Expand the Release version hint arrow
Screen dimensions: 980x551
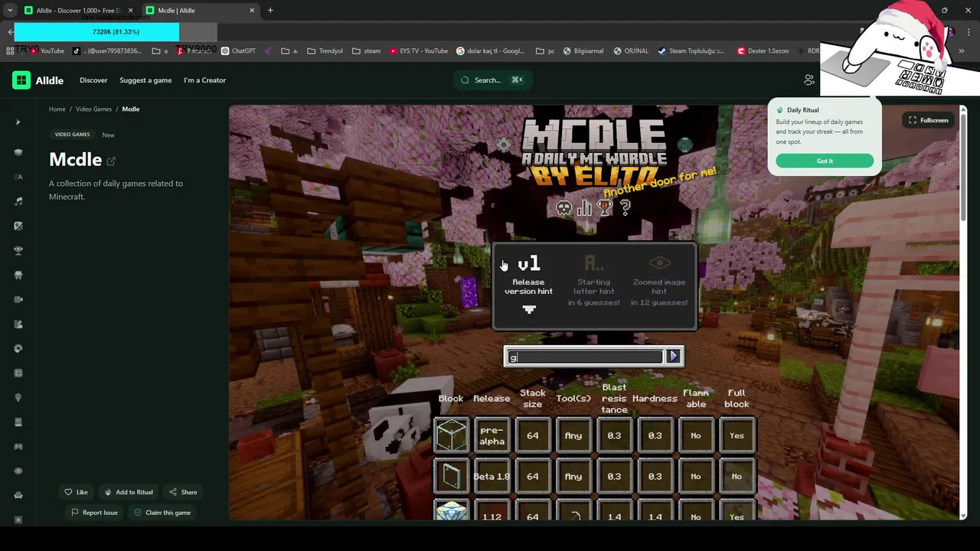(529, 309)
